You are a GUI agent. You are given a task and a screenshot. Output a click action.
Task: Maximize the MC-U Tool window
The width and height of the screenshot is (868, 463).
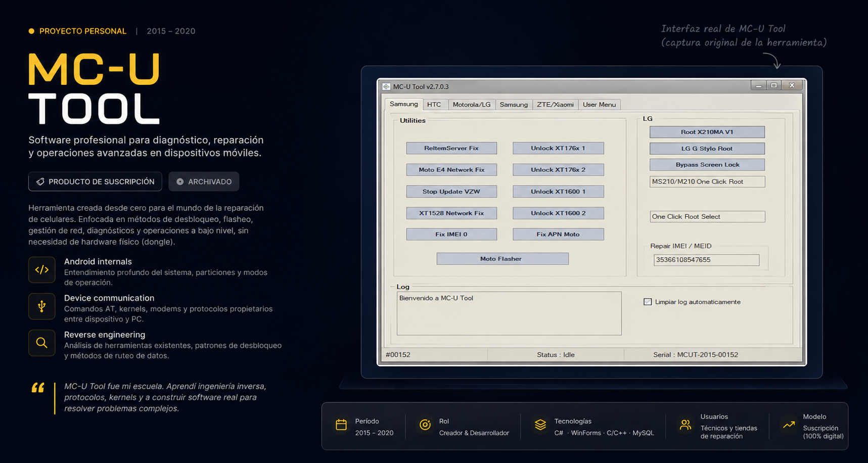(x=774, y=85)
